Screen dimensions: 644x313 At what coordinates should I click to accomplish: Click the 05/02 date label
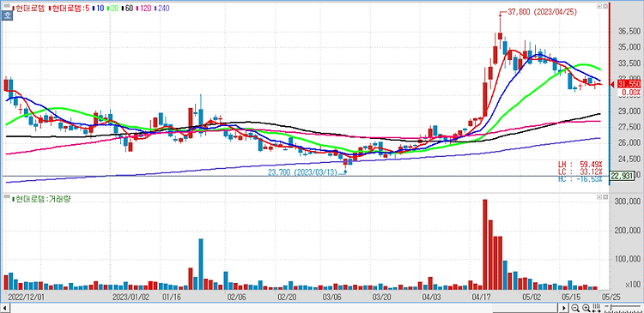click(532, 296)
